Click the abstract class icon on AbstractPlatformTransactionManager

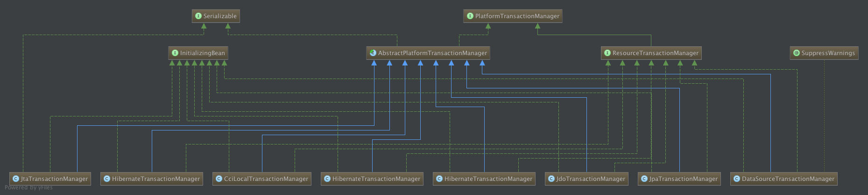(x=373, y=53)
